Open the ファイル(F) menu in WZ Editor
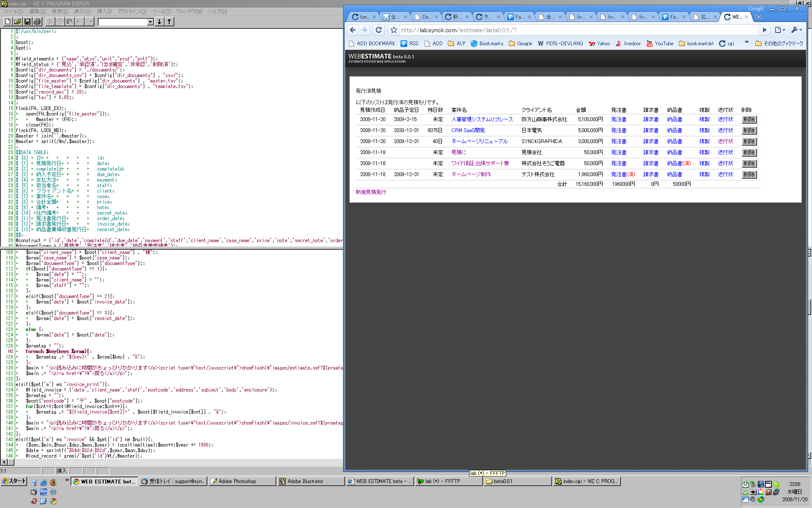This screenshot has height=508, width=812. pos(13,11)
